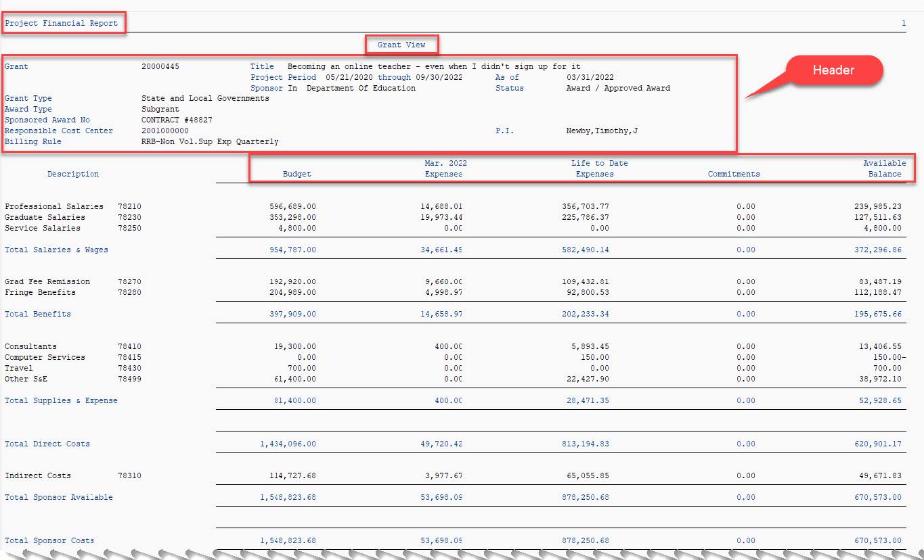
Task: Click the Professional Salaries row label
Action: 54,207
